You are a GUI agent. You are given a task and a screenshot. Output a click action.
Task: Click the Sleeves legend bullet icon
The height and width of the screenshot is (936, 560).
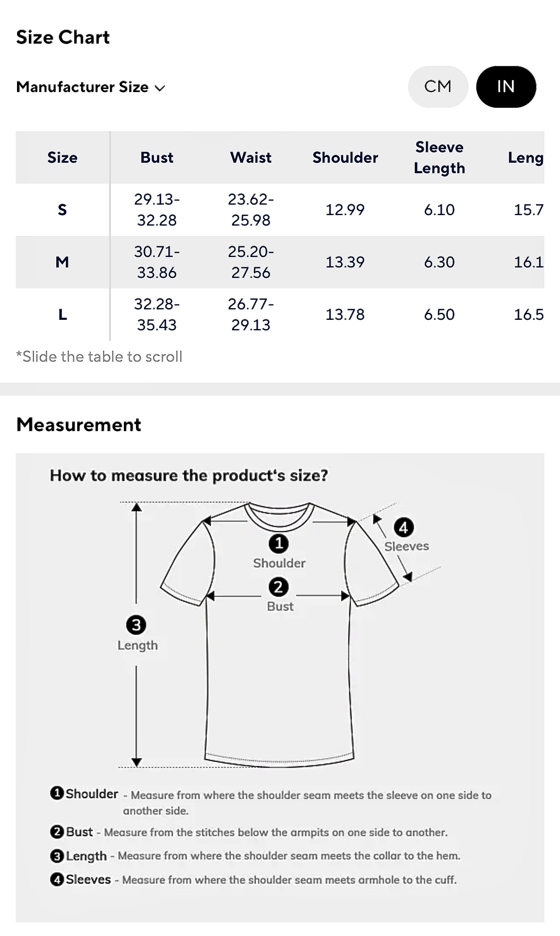click(x=57, y=879)
